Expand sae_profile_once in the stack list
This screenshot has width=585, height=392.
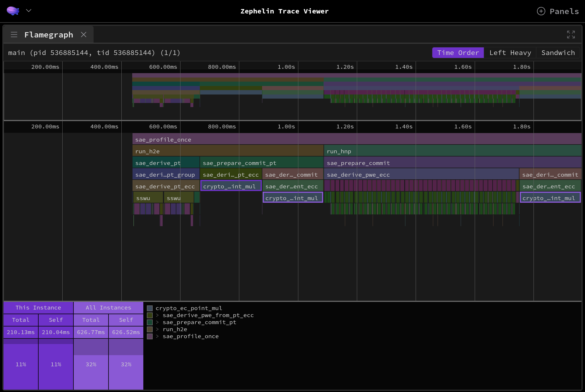click(x=157, y=336)
